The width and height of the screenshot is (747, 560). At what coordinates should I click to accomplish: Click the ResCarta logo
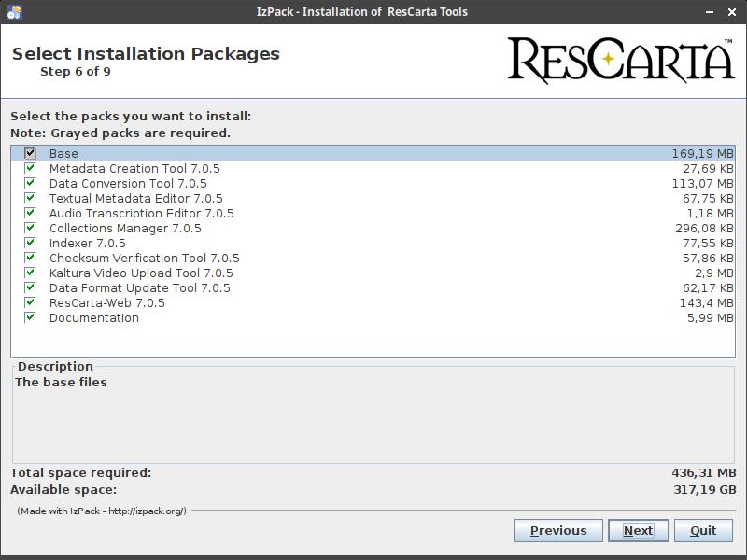(x=621, y=60)
